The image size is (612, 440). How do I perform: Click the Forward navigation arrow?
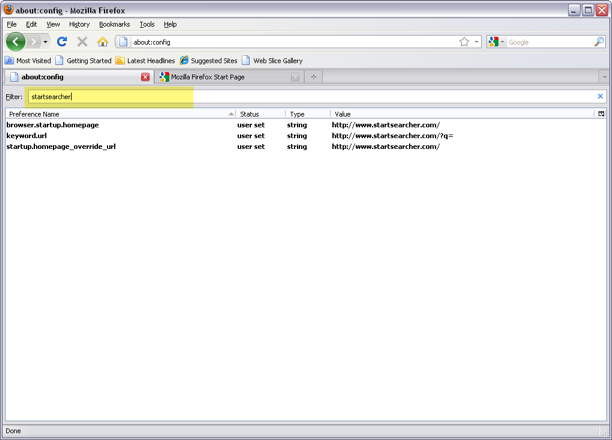click(34, 41)
